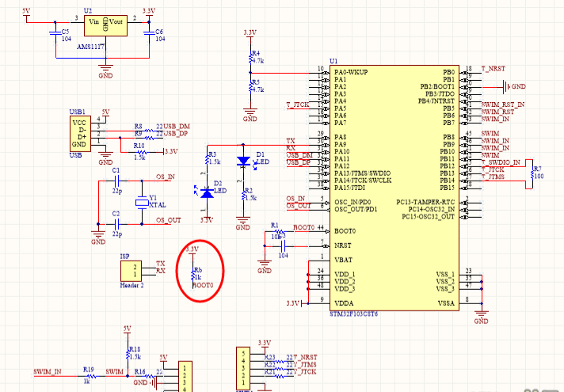Viewport: 564px width, 392px height.
Task: Select capacitor C1 22p
Action: (x=116, y=181)
